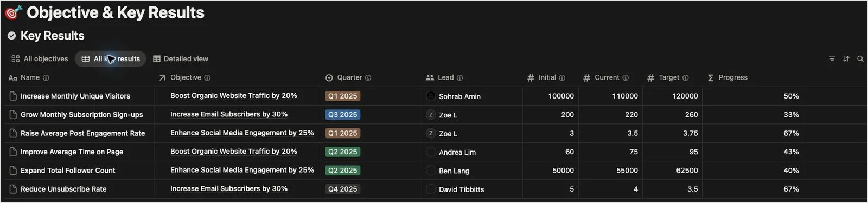Click Initial value 100000
868x203 pixels.
(x=561, y=96)
